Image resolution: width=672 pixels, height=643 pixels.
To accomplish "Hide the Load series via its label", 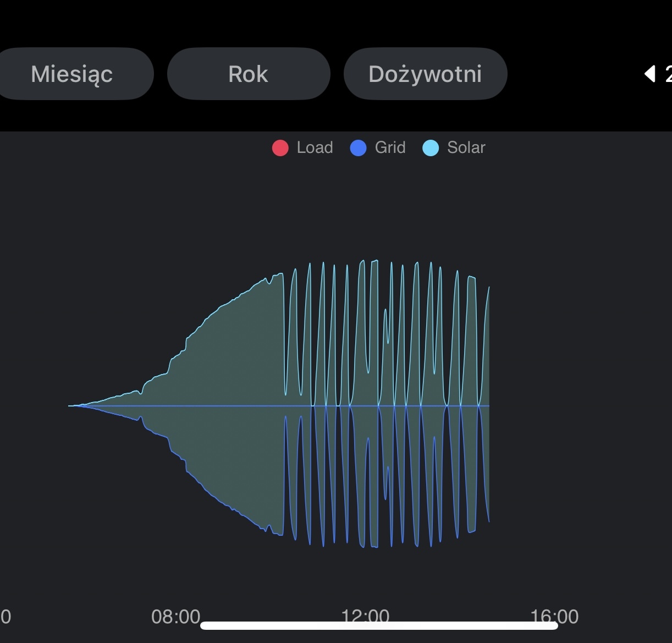I will point(315,147).
